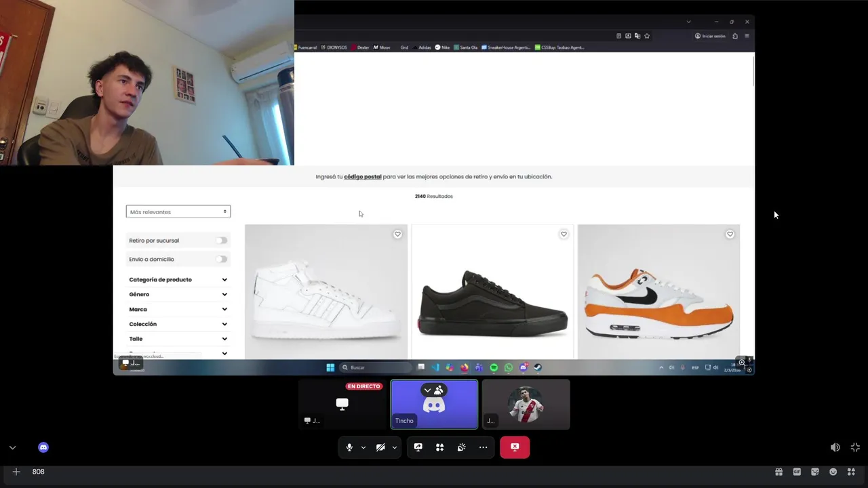Screen dimensions: 868x488
Task: Toggle members pill on Tincho tile
Action: [x=434, y=390]
